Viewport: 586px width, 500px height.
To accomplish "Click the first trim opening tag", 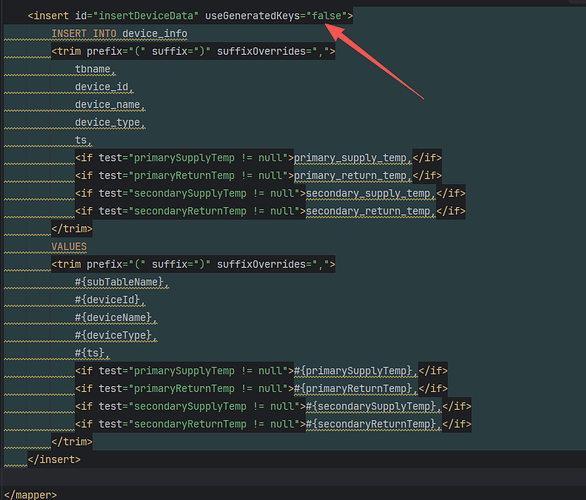I will tap(193, 51).
